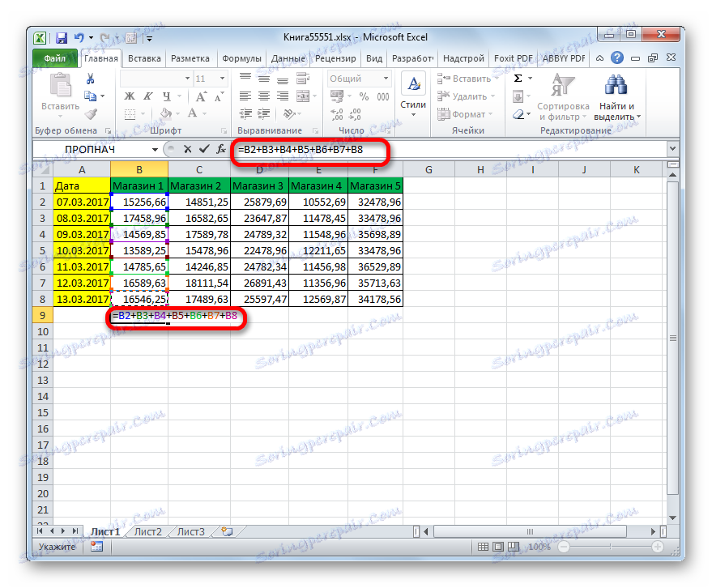Click the zoom level showing 100%
Viewport: 712px width, 588px height.
539,546
